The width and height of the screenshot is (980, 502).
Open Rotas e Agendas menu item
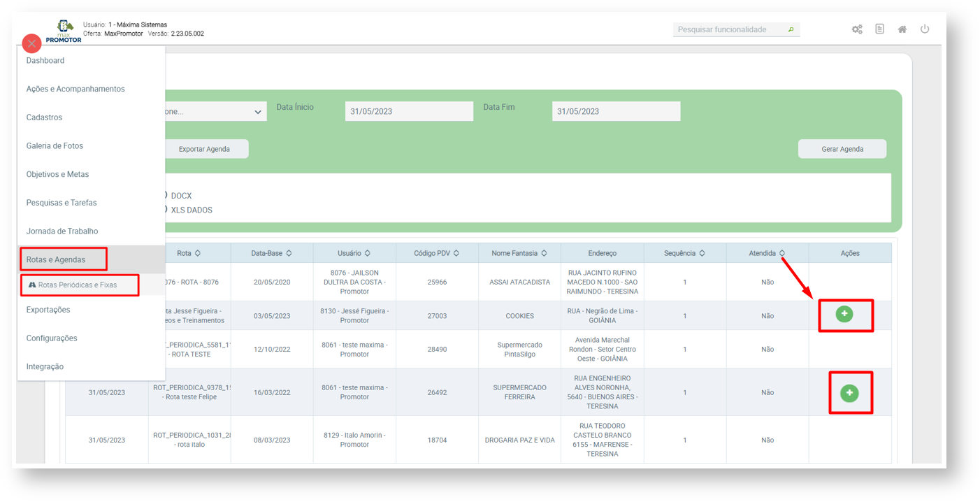coord(56,259)
